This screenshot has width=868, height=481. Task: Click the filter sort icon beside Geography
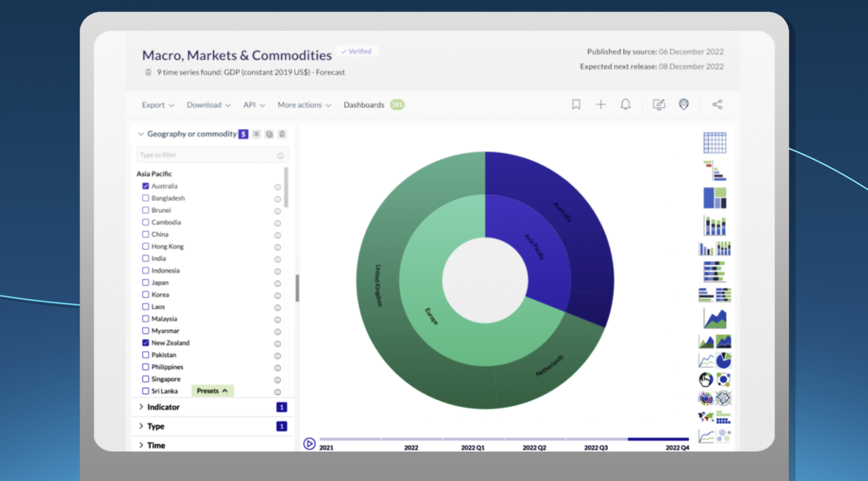pyautogui.click(x=257, y=134)
